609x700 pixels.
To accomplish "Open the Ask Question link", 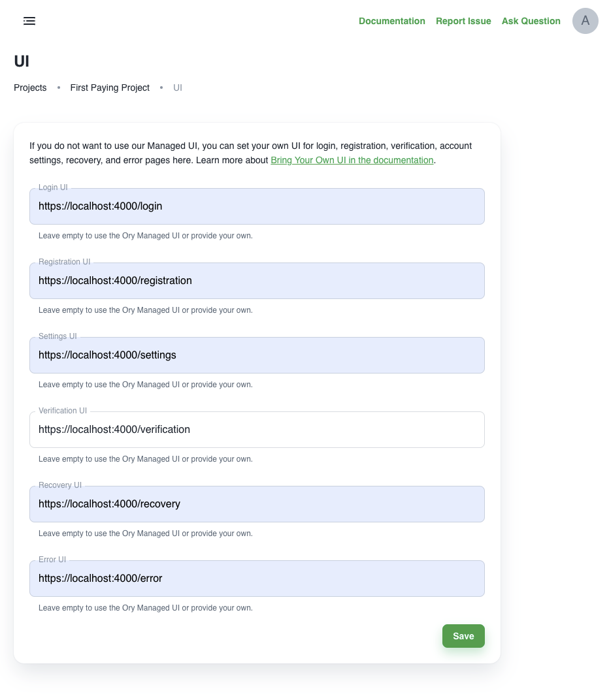I will point(531,21).
